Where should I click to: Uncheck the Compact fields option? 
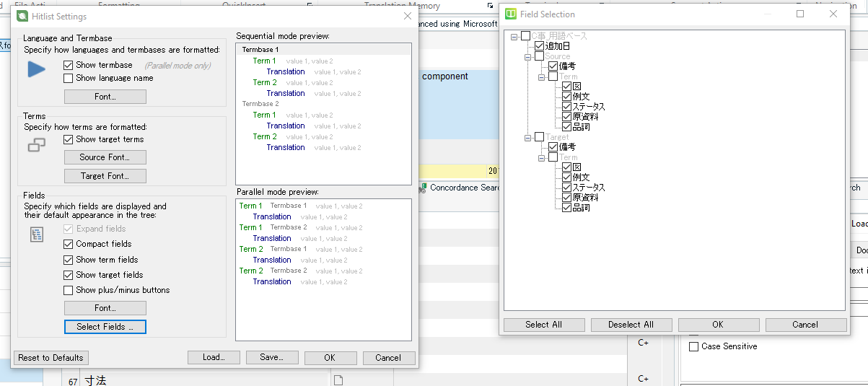click(x=69, y=244)
